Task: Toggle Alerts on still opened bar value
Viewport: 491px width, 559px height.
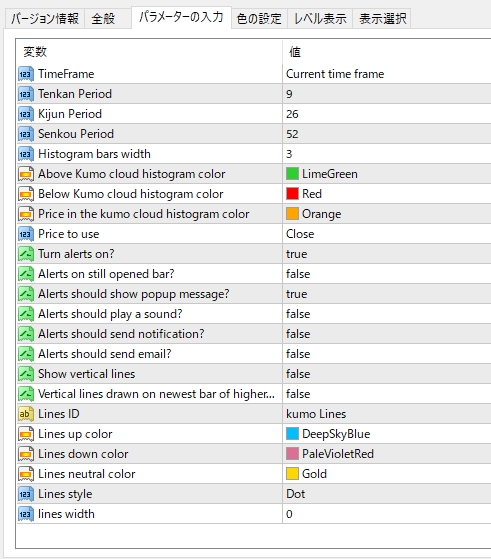Action: click(x=298, y=274)
